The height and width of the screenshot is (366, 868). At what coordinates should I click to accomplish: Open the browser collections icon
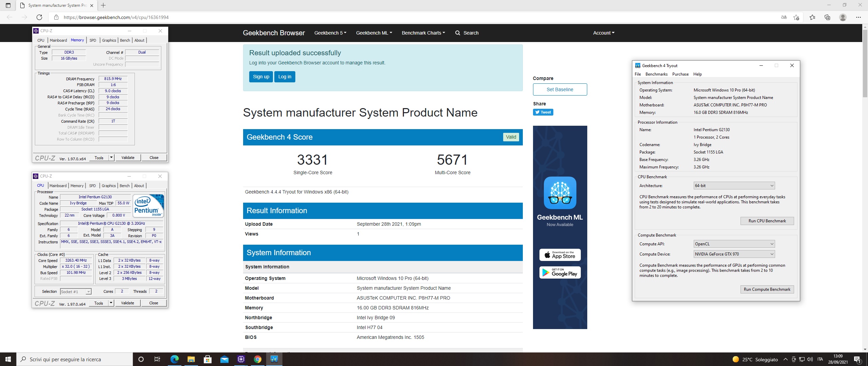pos(827,17)
